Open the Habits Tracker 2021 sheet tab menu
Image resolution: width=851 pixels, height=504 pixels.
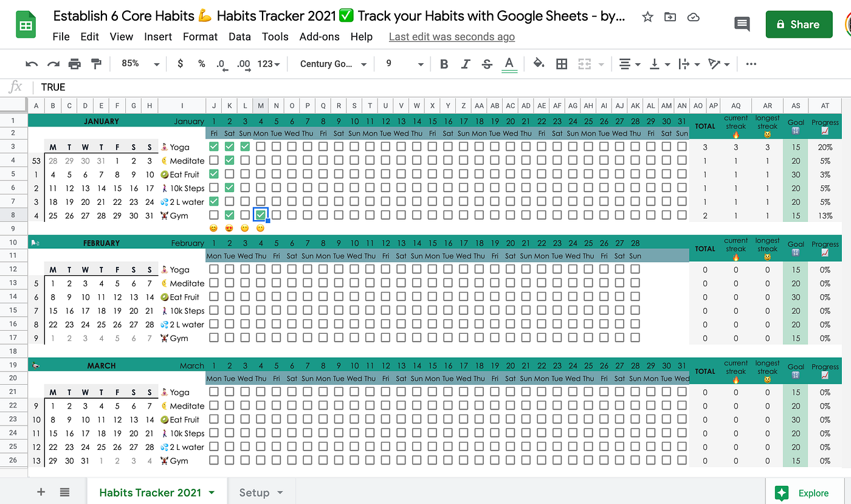210,492
